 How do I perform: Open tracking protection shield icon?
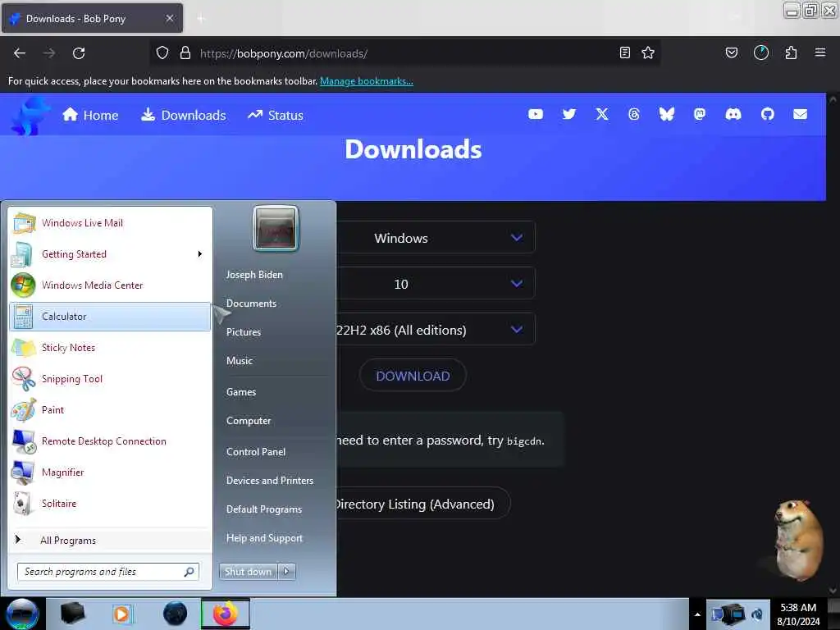tap(162, 52)
